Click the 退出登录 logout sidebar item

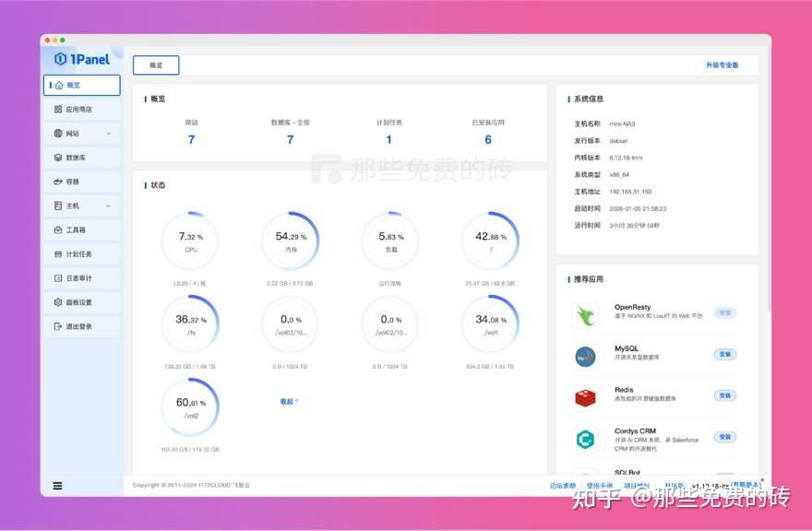[x=82, y=326]
